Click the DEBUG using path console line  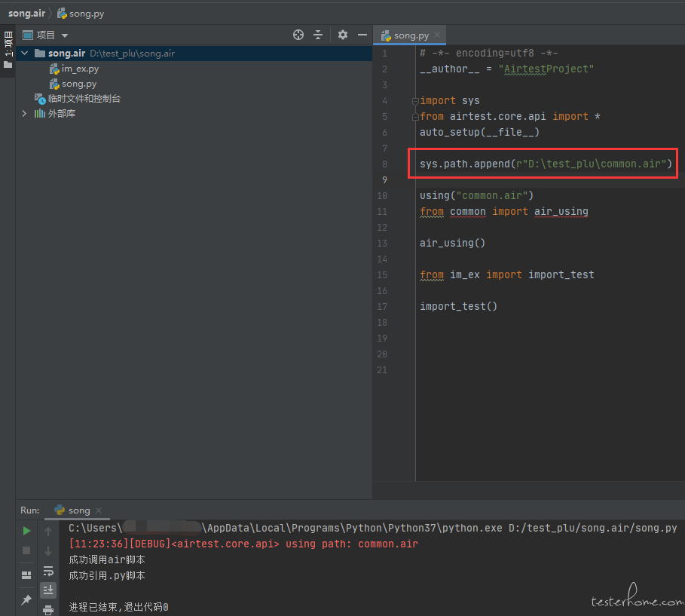pyautogui.click(x=243, y=544)
